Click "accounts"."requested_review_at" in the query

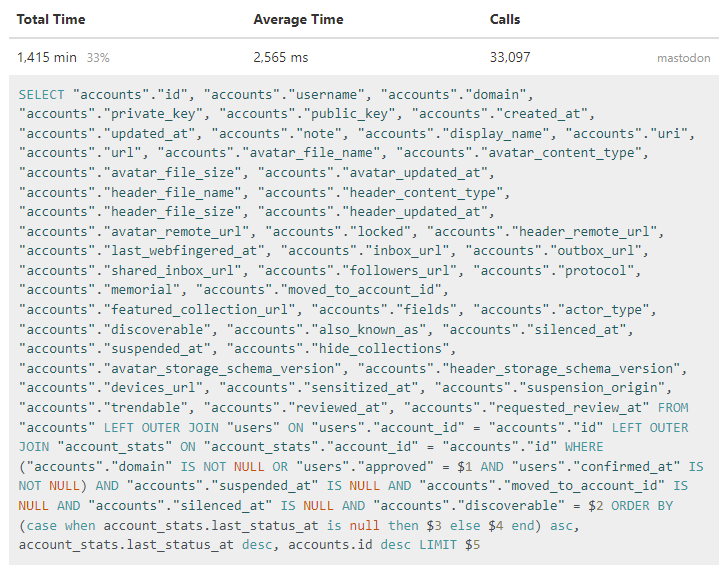point(526,408)
